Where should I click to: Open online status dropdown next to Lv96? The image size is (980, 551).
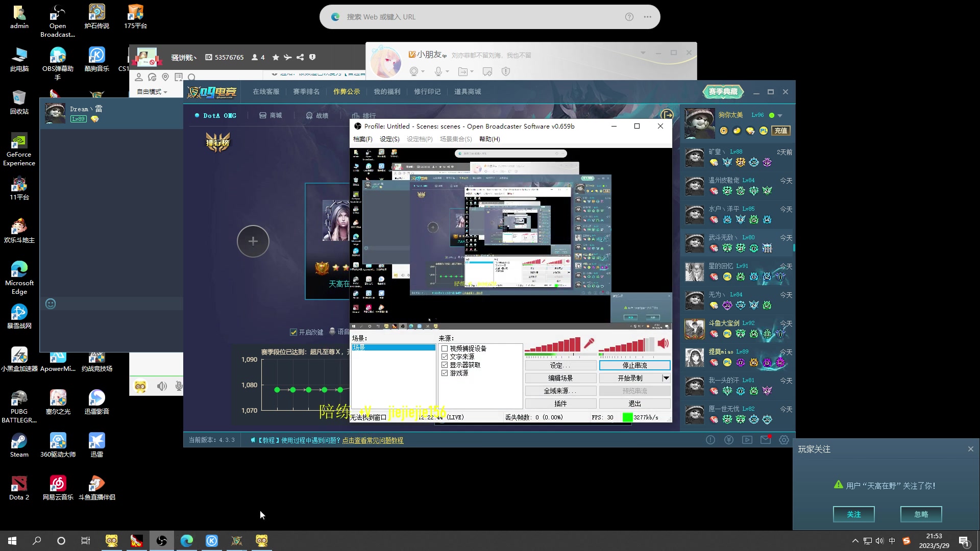tap(779, 115)
